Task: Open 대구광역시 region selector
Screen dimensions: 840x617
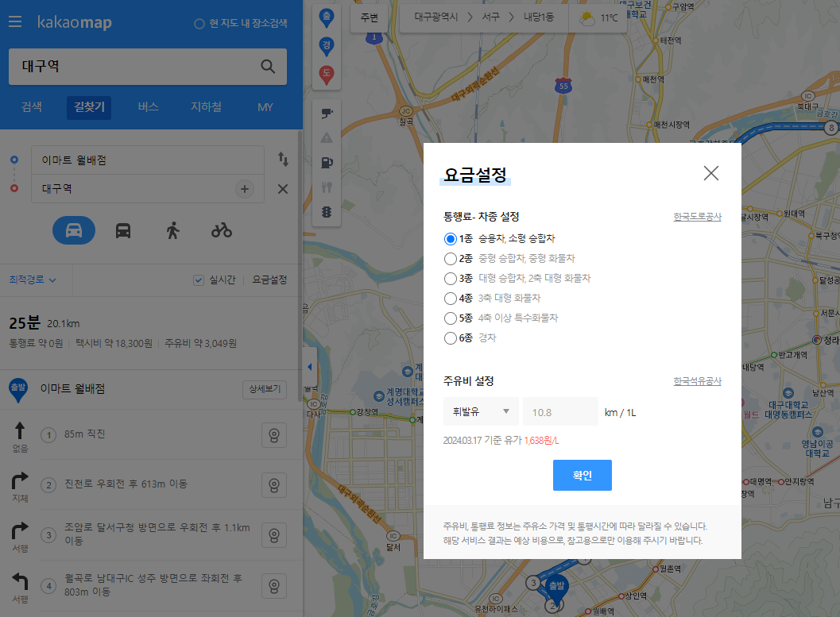Action: coord(436,17)
